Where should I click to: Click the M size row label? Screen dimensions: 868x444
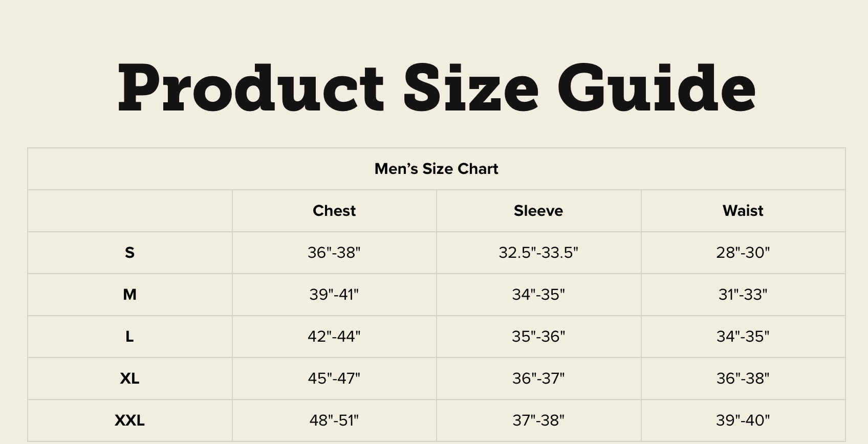pyautogui.click(x=129, y=295)
